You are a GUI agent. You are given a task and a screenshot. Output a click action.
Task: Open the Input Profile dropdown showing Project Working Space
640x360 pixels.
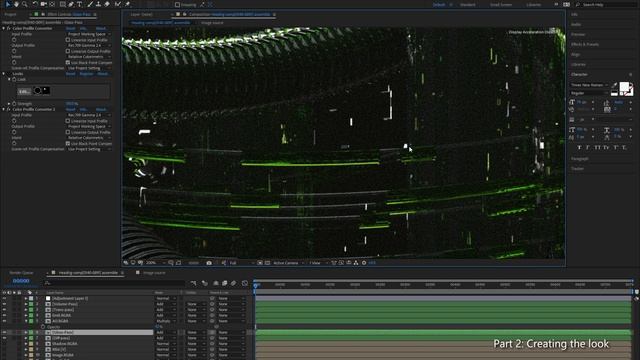[89, 34]
